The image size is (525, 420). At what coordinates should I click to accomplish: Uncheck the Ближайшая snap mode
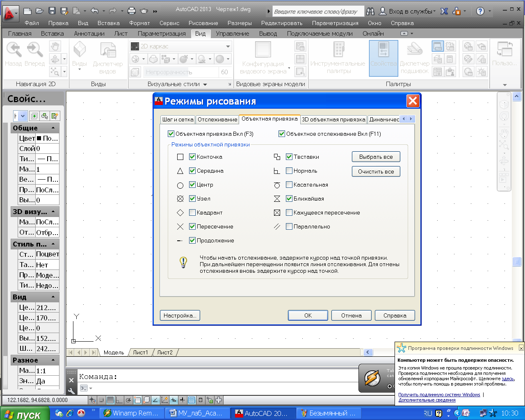[289, 199]
